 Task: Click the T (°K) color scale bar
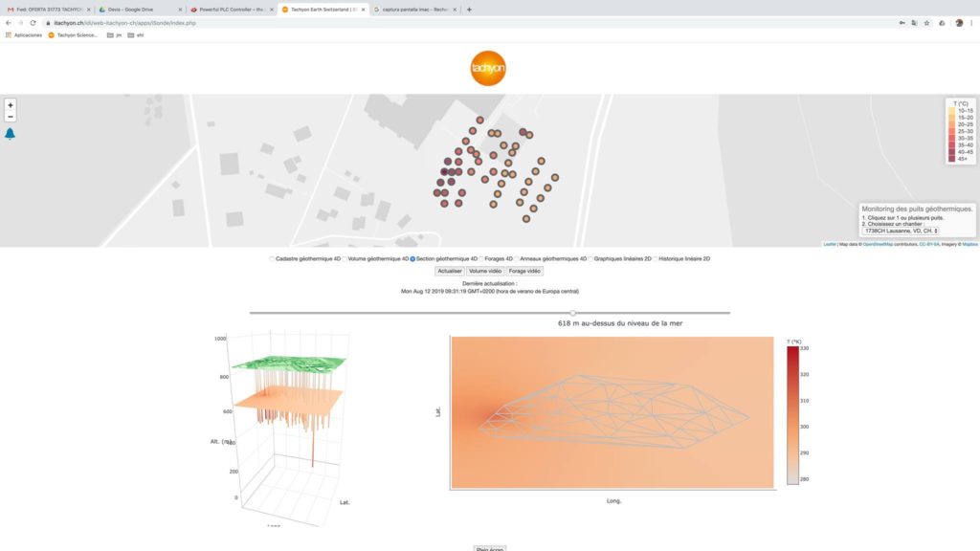792,415
